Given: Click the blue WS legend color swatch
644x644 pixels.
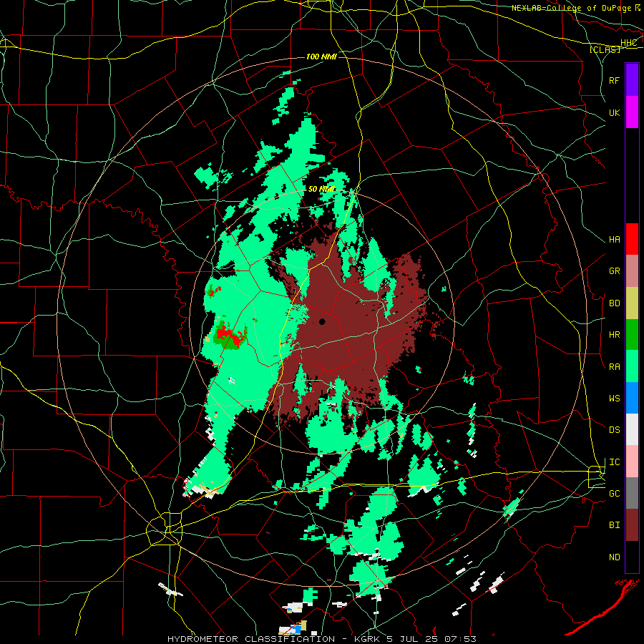Looking at the screenshot, I should tap(632, 398).
